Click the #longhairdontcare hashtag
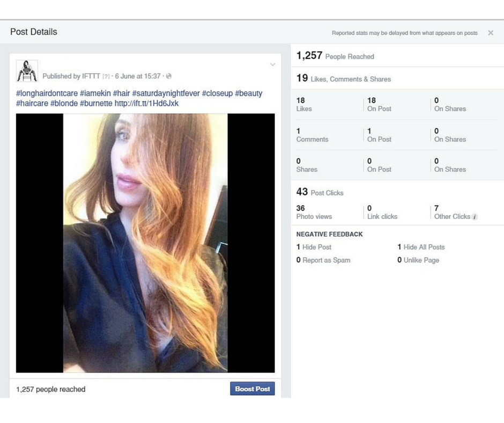Image resolution: width=504 pixels, height=423 pixels. 47,93
